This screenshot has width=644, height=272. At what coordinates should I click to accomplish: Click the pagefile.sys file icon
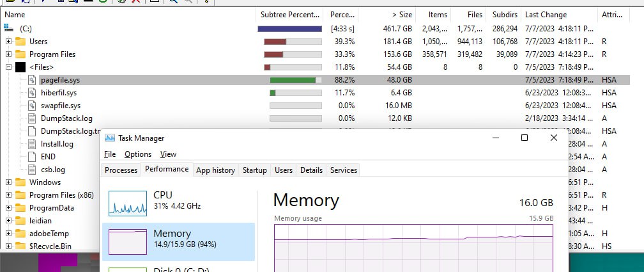(32, 80)
